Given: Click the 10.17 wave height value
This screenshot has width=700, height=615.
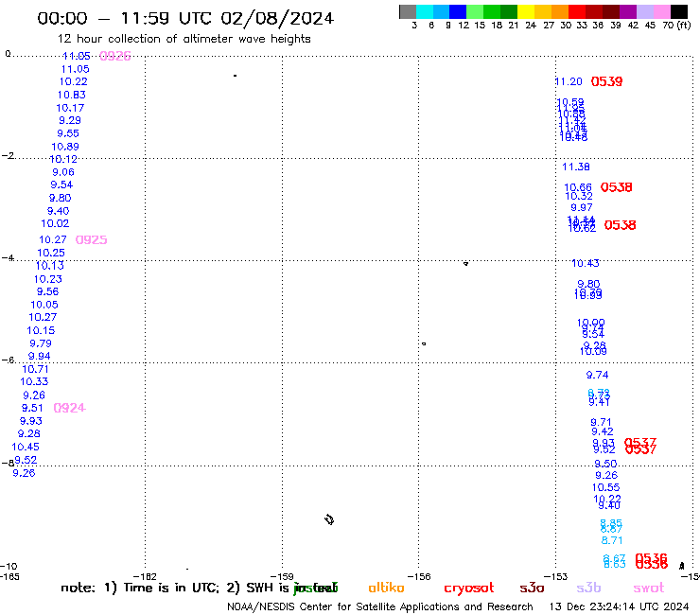Looking at the screenshot, I should coord(70,108).
